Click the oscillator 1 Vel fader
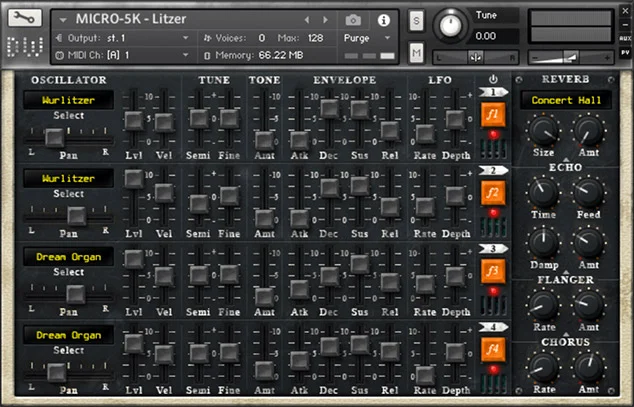Viewport: 634px width, 407px height. pos(164,123)
